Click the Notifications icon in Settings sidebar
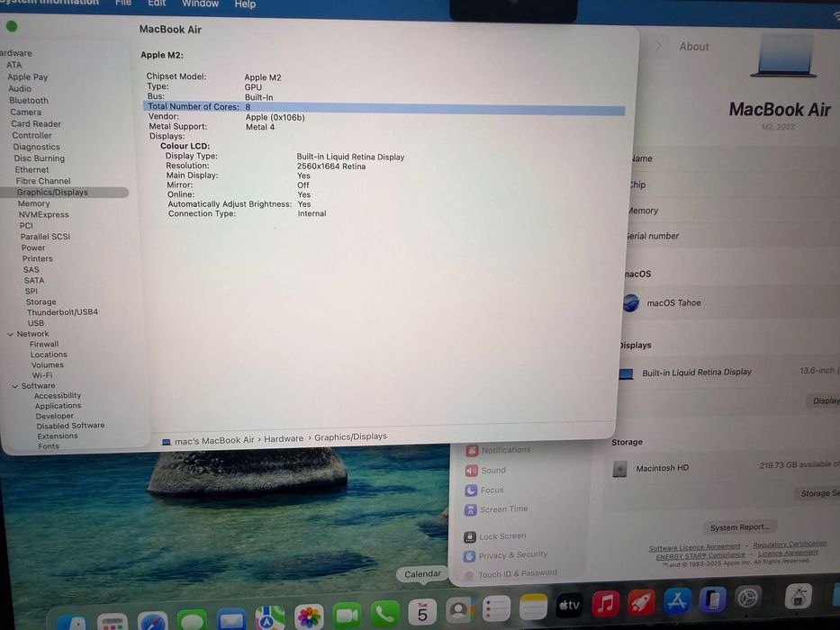Screen dimensions: 840x630 click(472, 451)
